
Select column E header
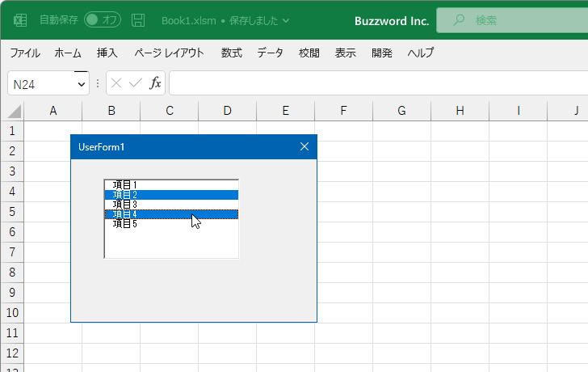(x=286, y=111)
